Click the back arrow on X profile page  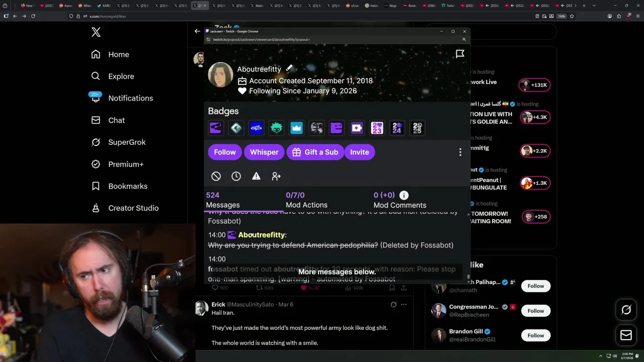click(197, 31)
